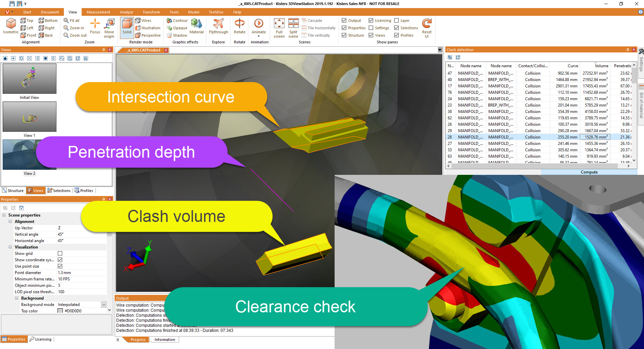This screenshot has width=644, height=349.
Task: Enable Opaque graphic effect
Action: 177,28
